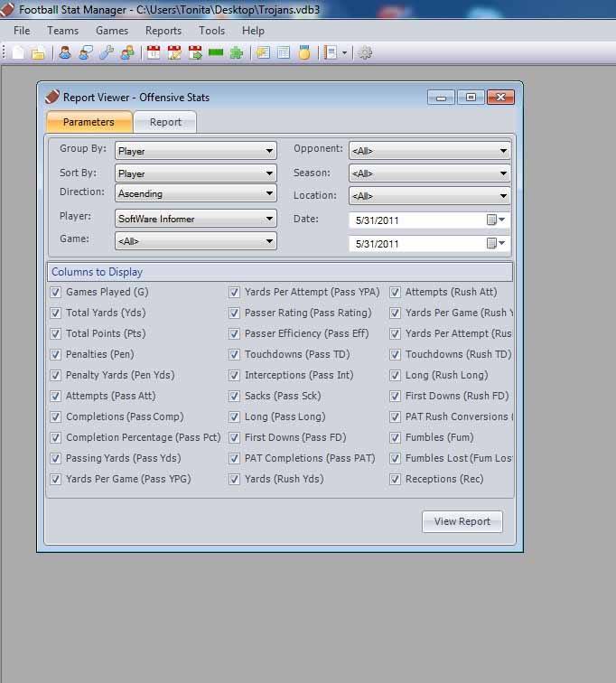Toggle Passer Rating (Pass Rating) checkbox
616x683 pixels.
[234, 313]
